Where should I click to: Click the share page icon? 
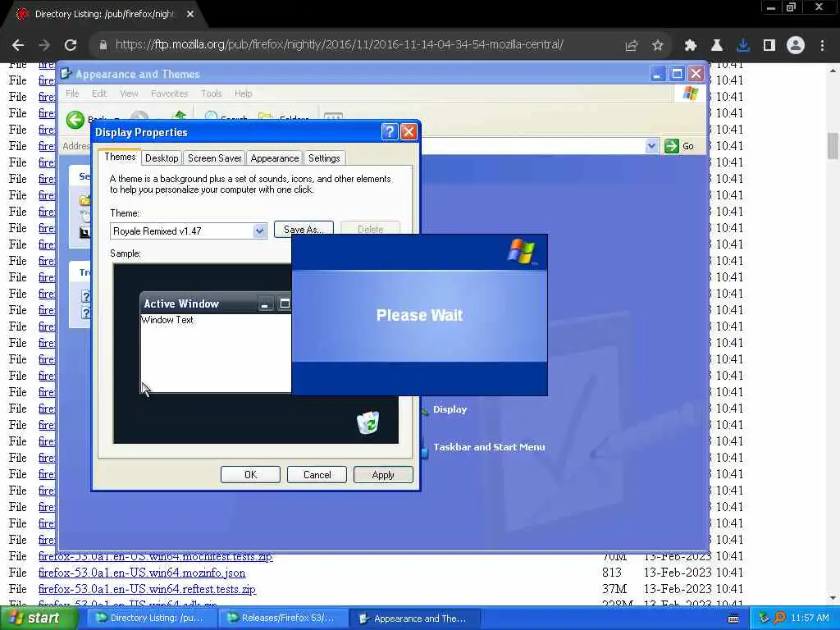coord(632,46)
